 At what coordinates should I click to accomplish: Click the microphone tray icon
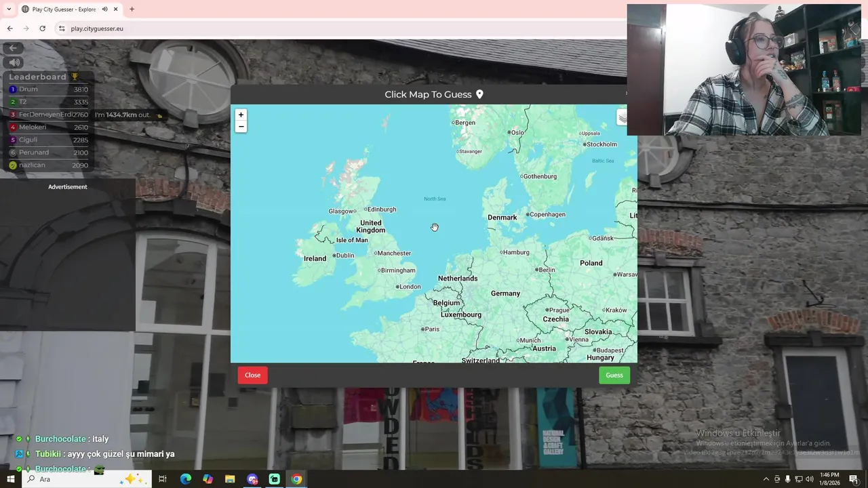787,479
